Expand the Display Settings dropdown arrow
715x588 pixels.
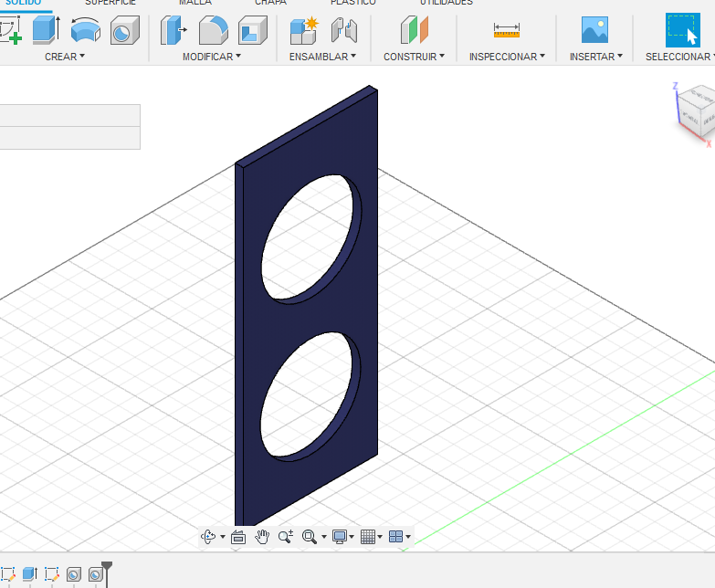(x=352, y=537)
